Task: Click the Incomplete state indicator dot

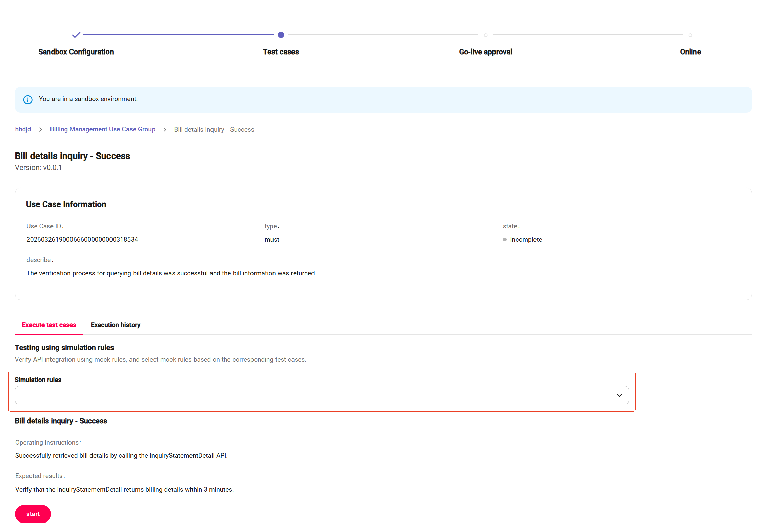Action: pos(505,240)
